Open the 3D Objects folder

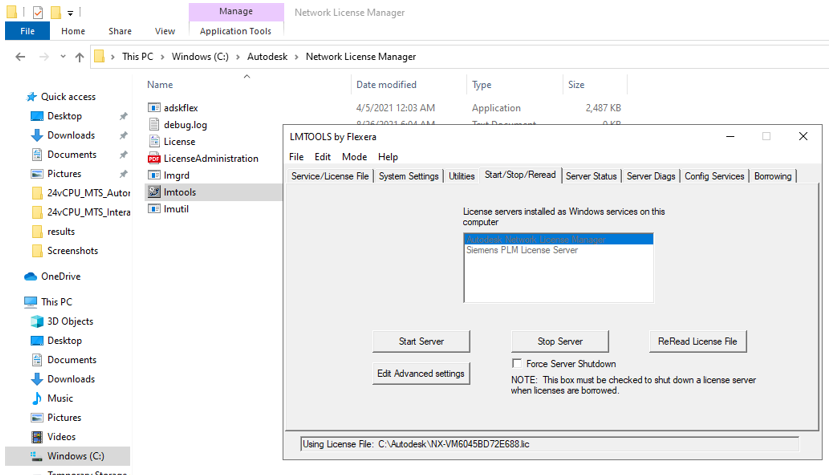[70, 321]
